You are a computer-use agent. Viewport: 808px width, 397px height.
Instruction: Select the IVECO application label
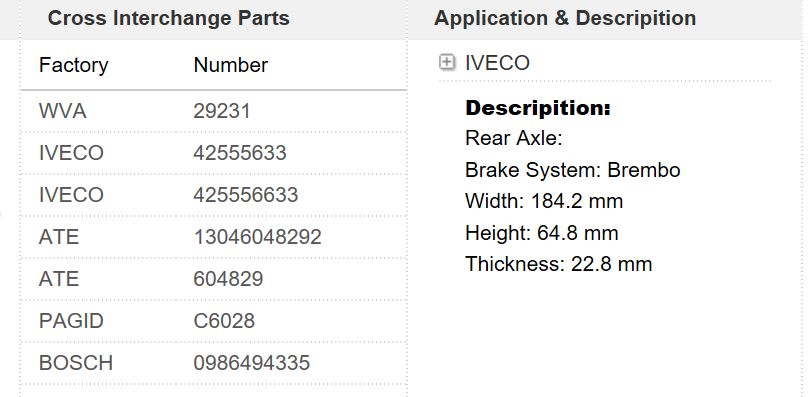point(497,63)
